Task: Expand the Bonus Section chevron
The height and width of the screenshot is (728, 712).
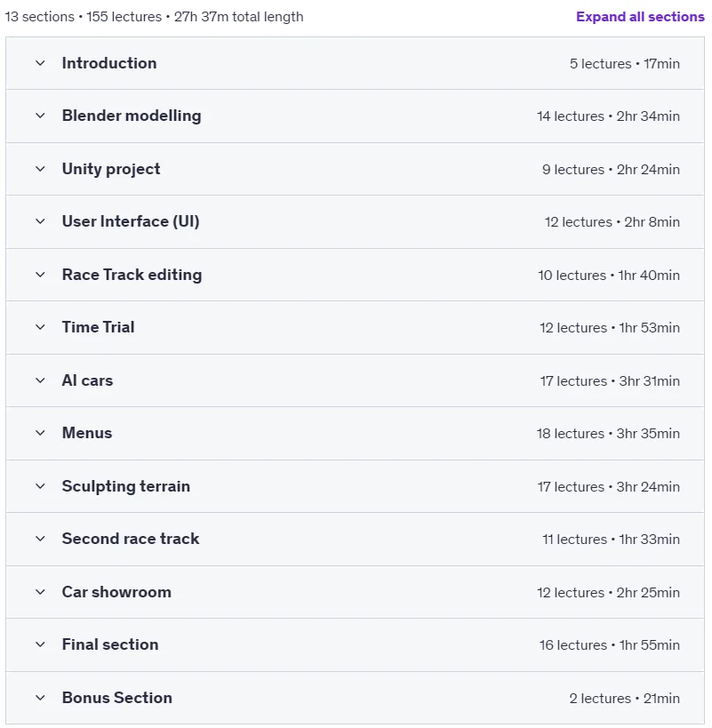Action: 40,698
